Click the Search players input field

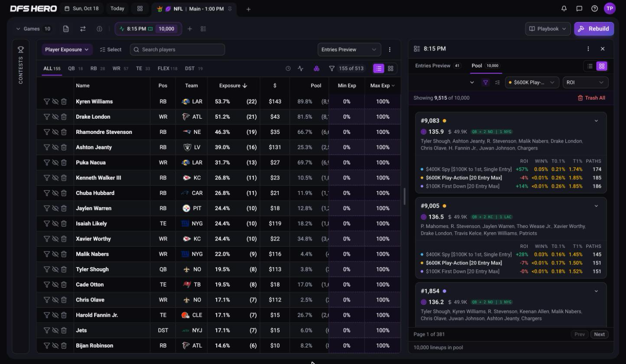pyautogui.click(x=177, y=49)
